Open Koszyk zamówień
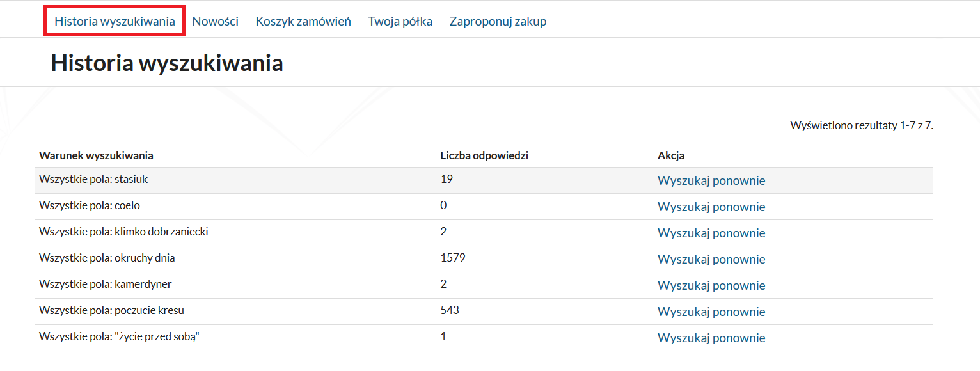Image resolution: width=980 pixels, height=371 pixels. 303,21
